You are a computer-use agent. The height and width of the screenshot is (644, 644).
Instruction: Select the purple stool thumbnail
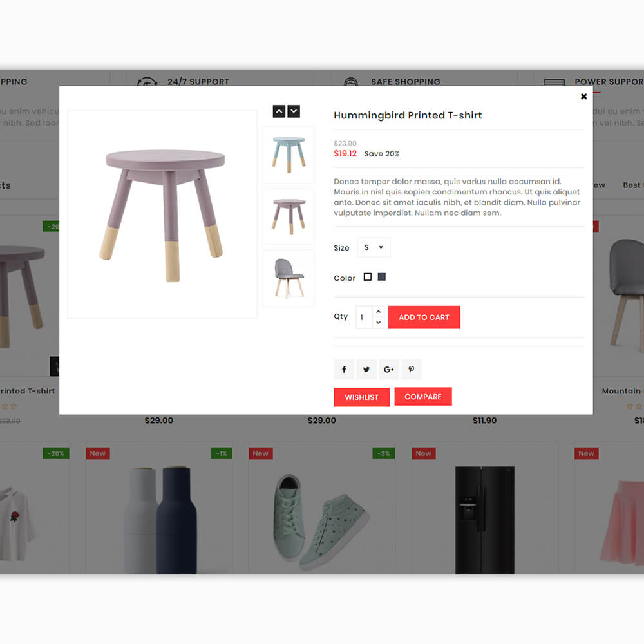(289, 216)
